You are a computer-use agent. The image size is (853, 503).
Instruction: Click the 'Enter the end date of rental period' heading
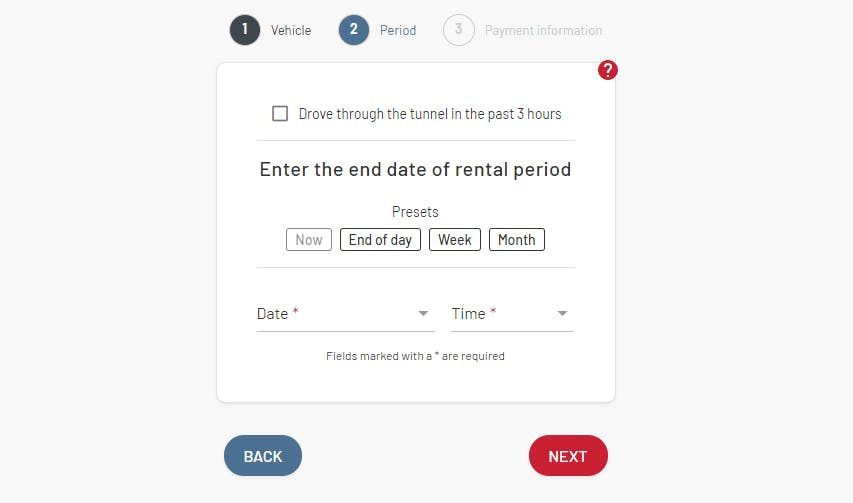click(x=415, y=170)
